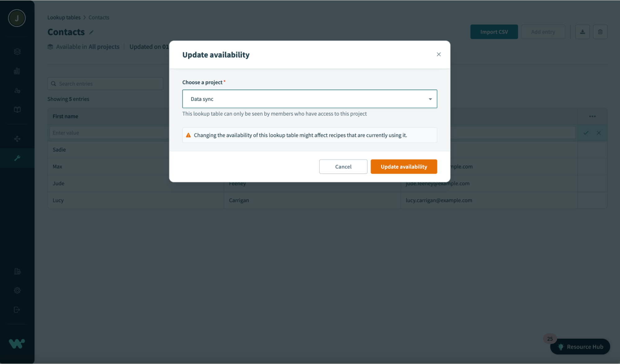The height and width of the screenshot is (364, 620).
Task: Click the Projects sidebar icon
Action: click(x=17, y=51)
